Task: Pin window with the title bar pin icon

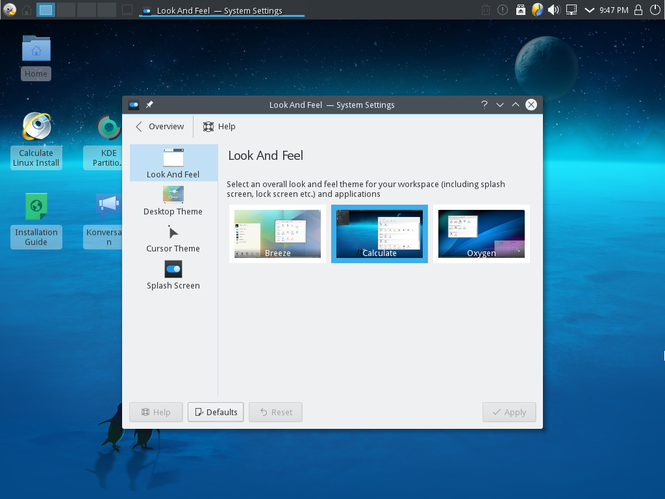Action: [149, 105]
